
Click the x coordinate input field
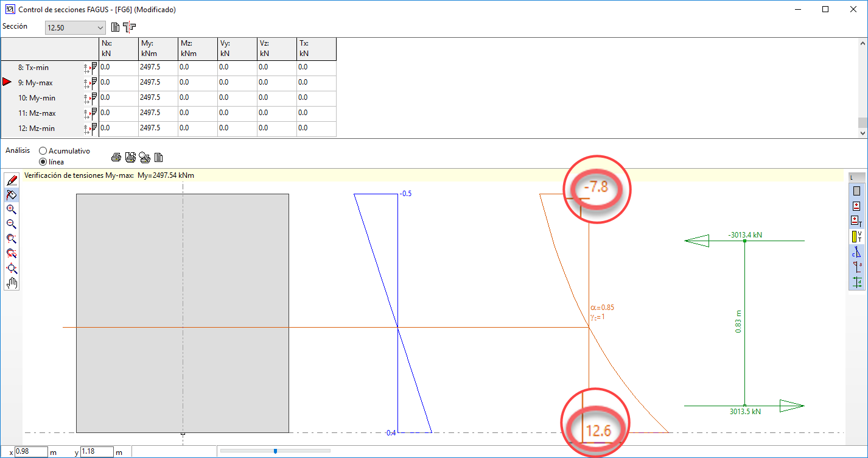(31, 452)
